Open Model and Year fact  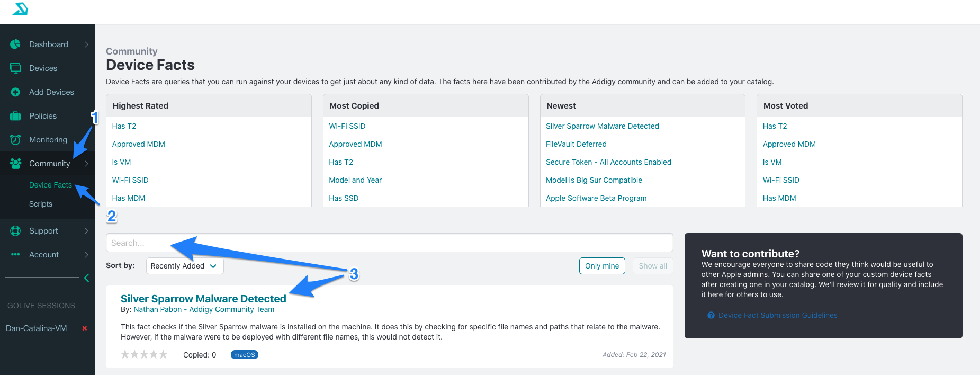click(355, 180)
